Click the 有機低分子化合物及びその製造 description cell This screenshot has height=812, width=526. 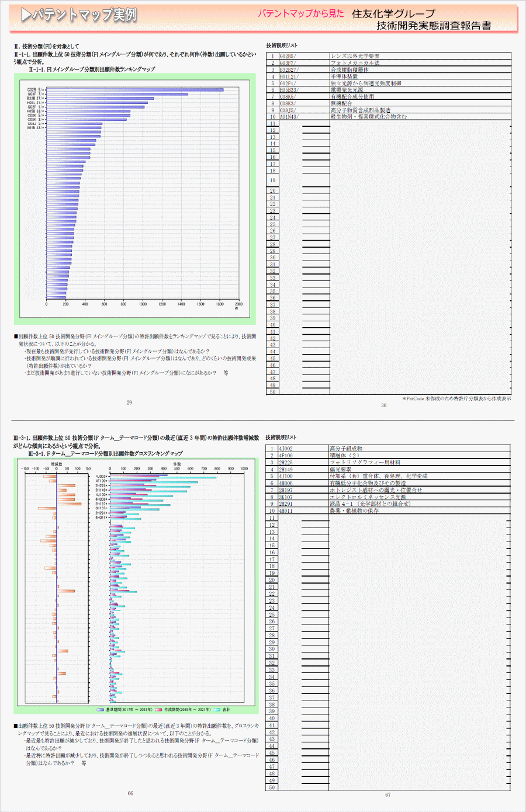(420, 483)
